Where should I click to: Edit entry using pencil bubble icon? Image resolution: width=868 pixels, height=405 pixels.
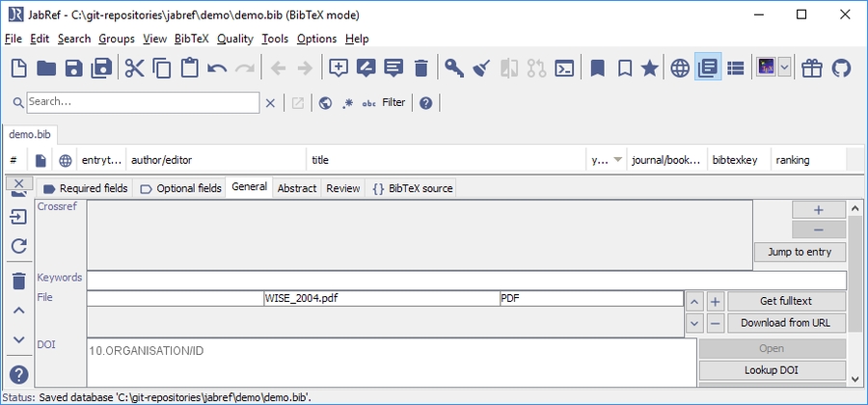tap(366, 68)
